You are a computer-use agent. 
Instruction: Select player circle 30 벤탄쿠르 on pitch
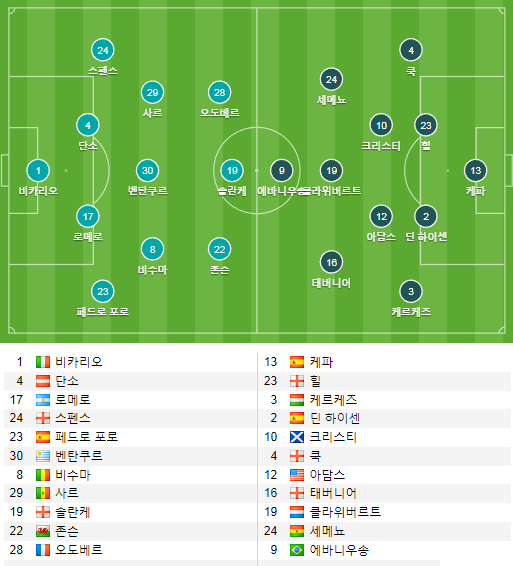147,170
